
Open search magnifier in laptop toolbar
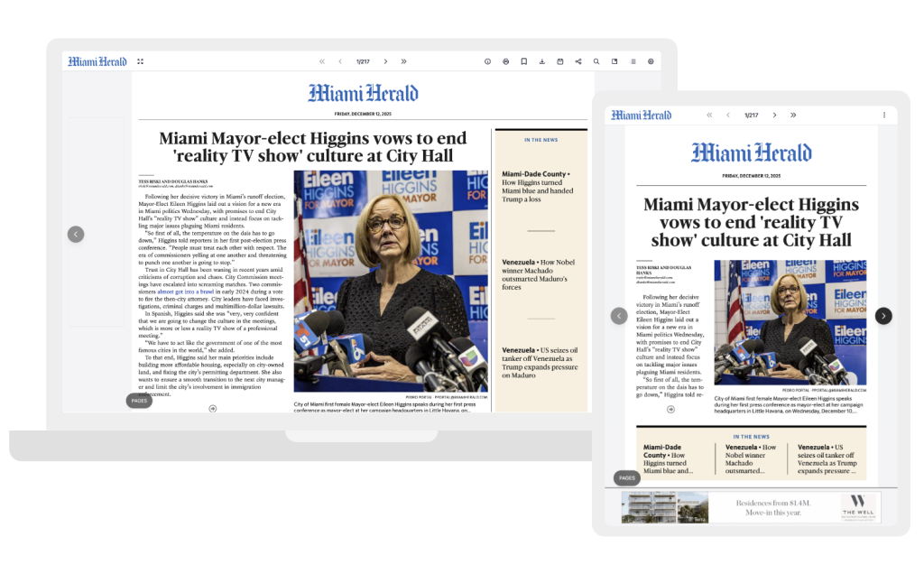(596, 61)
